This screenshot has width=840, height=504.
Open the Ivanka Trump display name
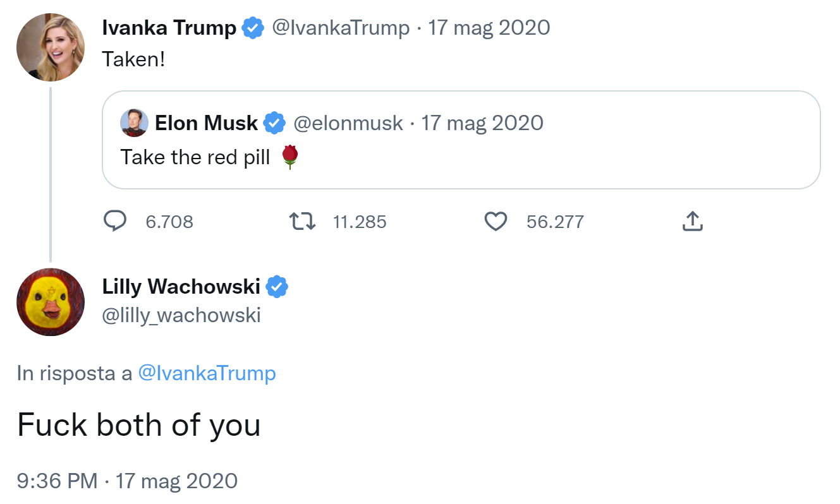tap(169, 28)
